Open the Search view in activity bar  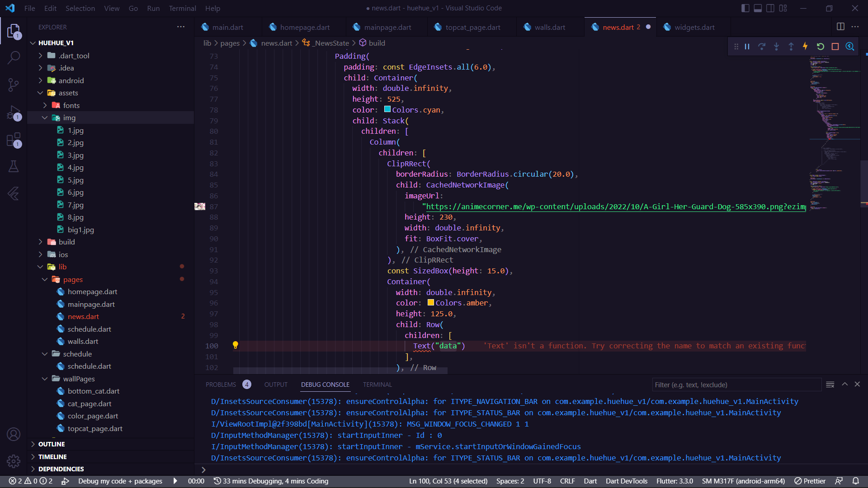[x=14, y=57]
